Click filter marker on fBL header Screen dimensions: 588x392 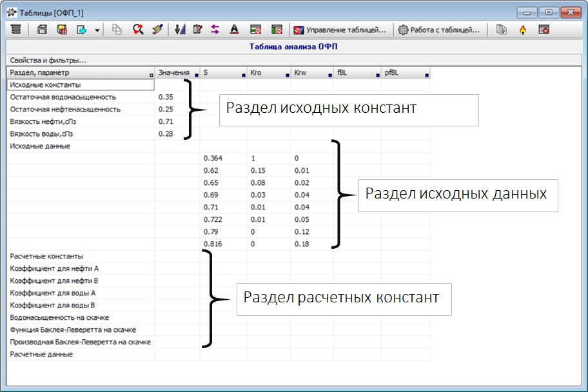tap(378, 75)
